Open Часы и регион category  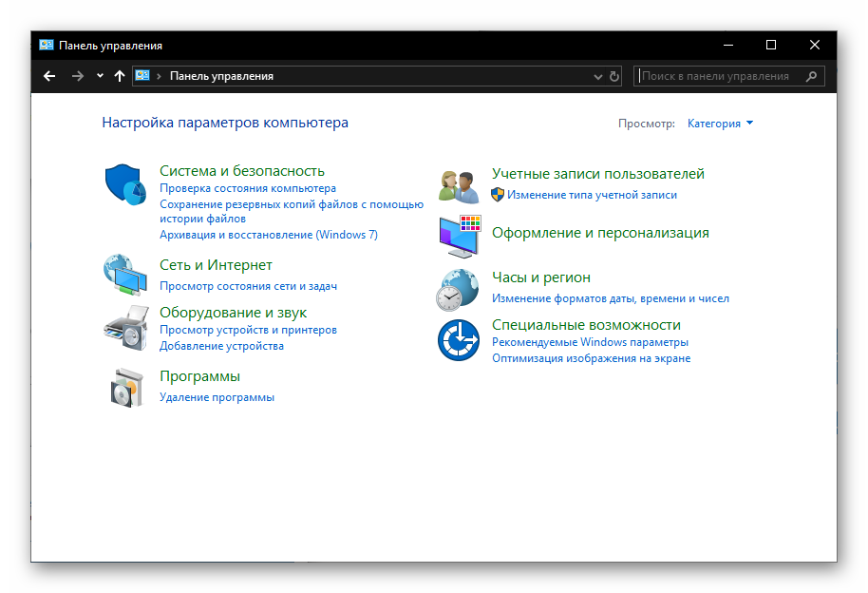pos(541,277)
